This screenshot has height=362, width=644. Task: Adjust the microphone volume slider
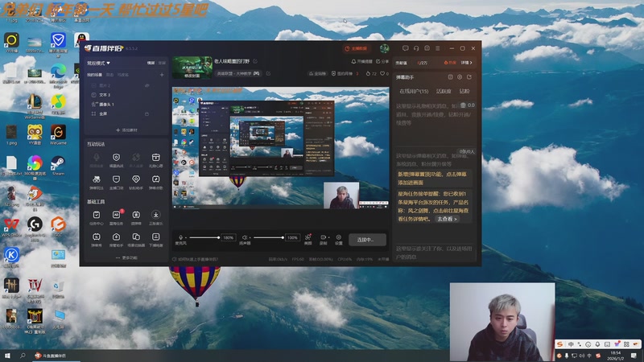tap(204, 237)
